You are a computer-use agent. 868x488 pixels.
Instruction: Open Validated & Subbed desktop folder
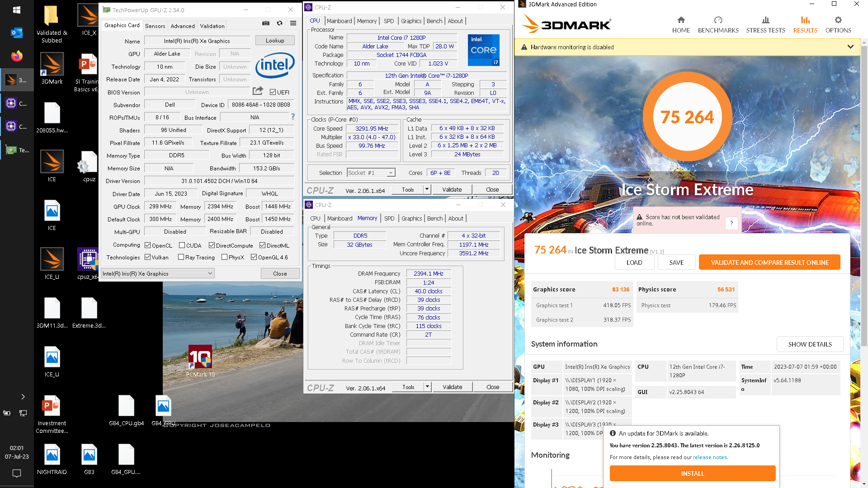52,24
